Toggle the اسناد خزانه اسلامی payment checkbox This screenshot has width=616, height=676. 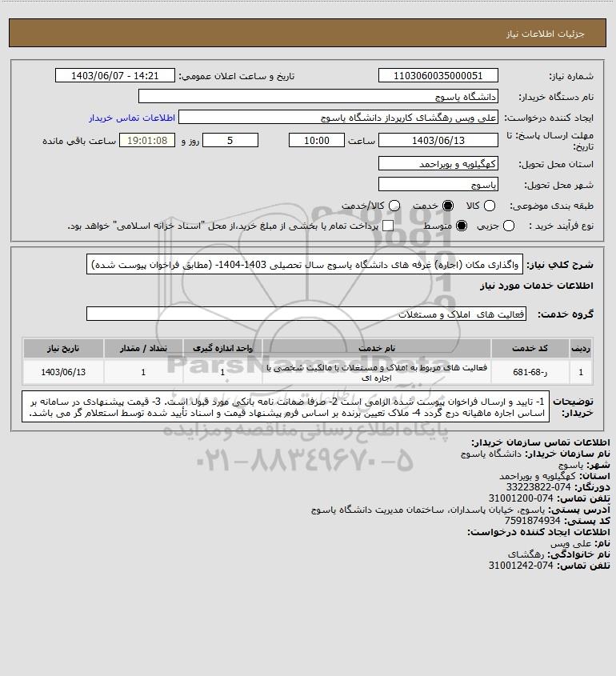tap(388, 226)
